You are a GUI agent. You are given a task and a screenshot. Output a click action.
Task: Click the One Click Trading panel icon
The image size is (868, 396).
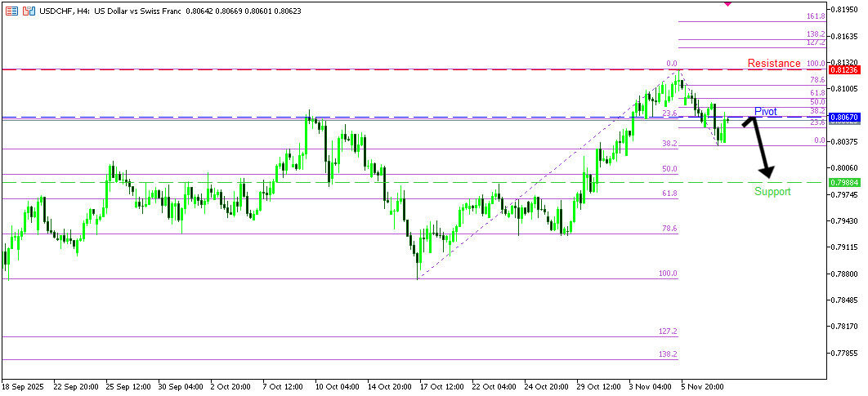coord(10,11)
